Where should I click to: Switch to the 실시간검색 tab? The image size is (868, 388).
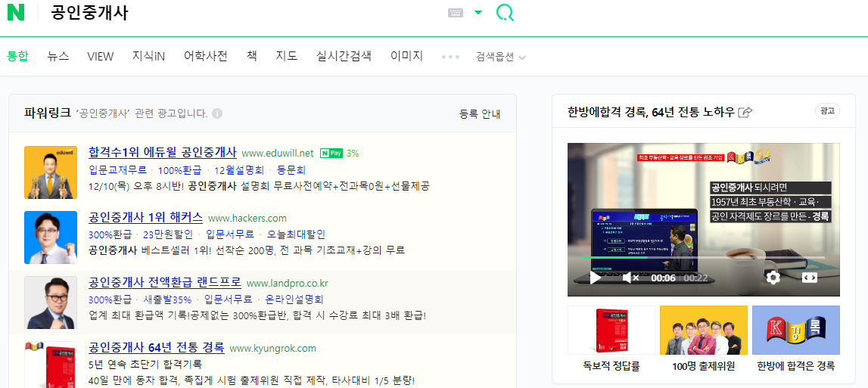(344, 56)
